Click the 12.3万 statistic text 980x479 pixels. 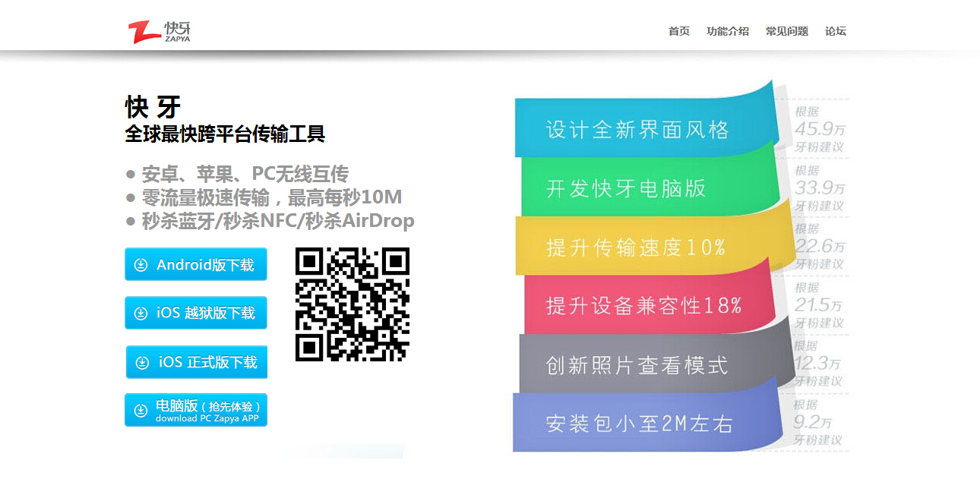point(818,363)
